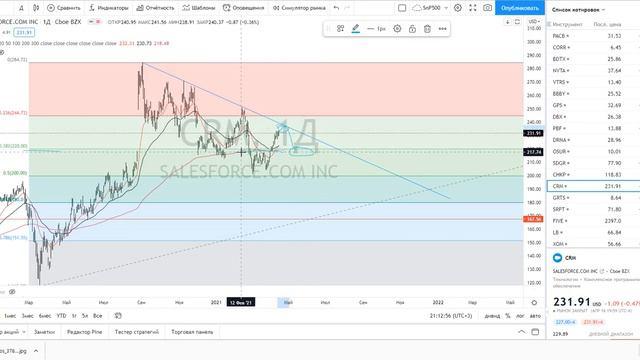Undo the last chart action
The height and width of the screenshot is (360, 640).
point(336,8)
